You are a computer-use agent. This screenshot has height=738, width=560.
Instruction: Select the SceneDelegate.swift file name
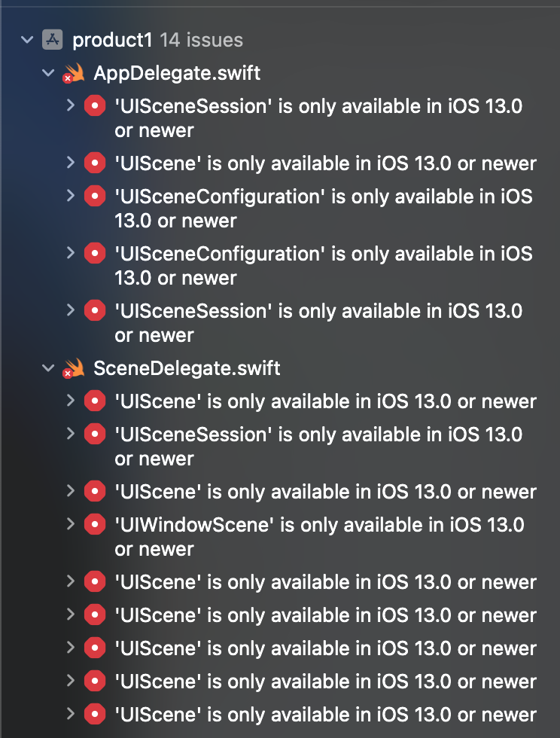[187, 368]
